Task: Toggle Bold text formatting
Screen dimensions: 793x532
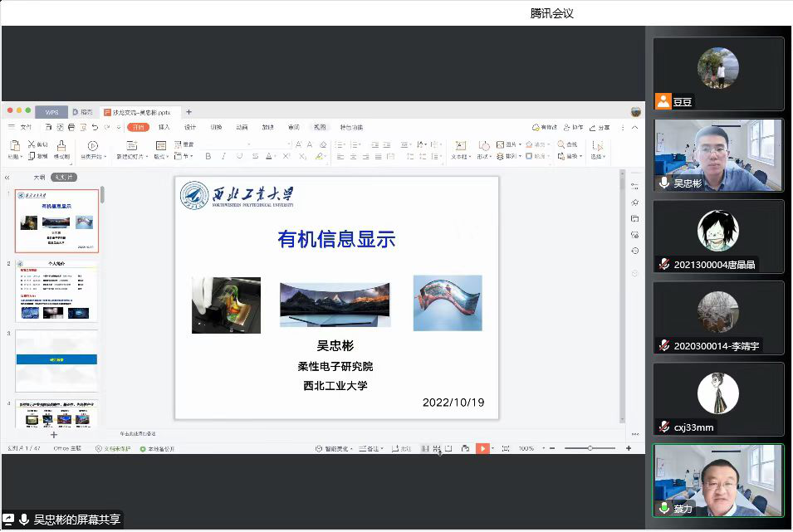Action: [x=208, y=156]
